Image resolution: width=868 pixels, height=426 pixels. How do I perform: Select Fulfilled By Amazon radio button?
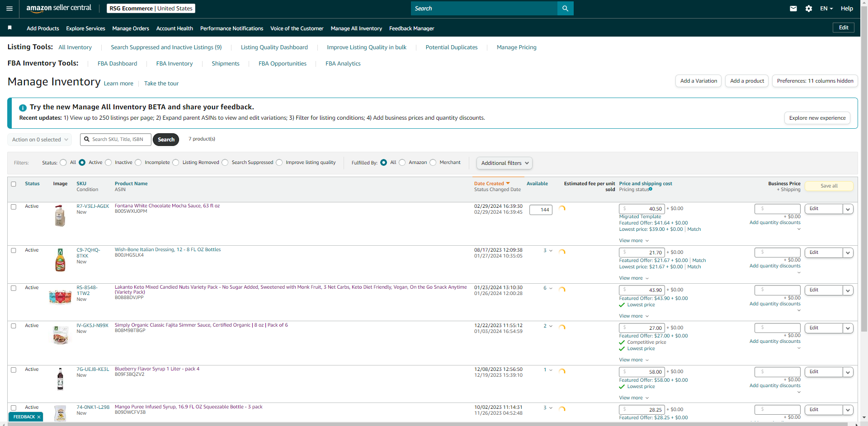[402, 163]
